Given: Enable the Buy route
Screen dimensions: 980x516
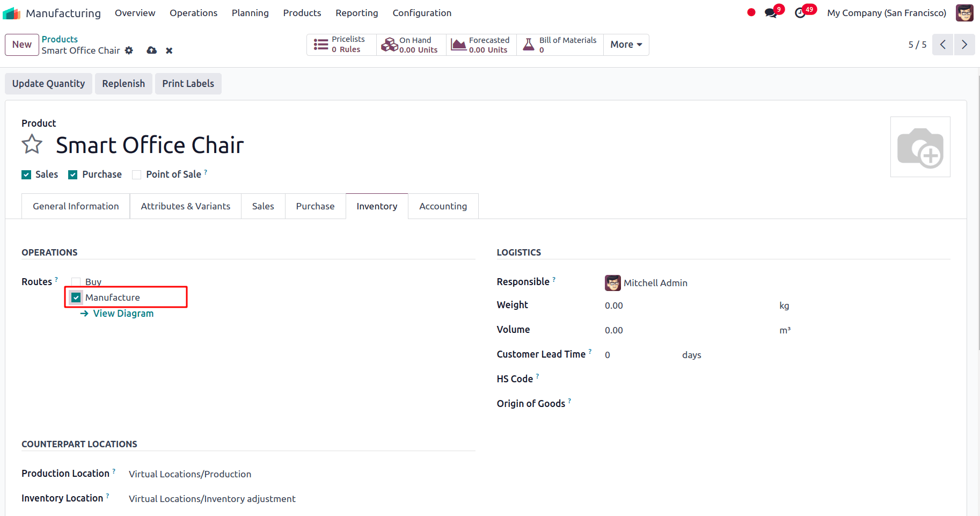Looking at the screenshot, I should pos(76,281).
